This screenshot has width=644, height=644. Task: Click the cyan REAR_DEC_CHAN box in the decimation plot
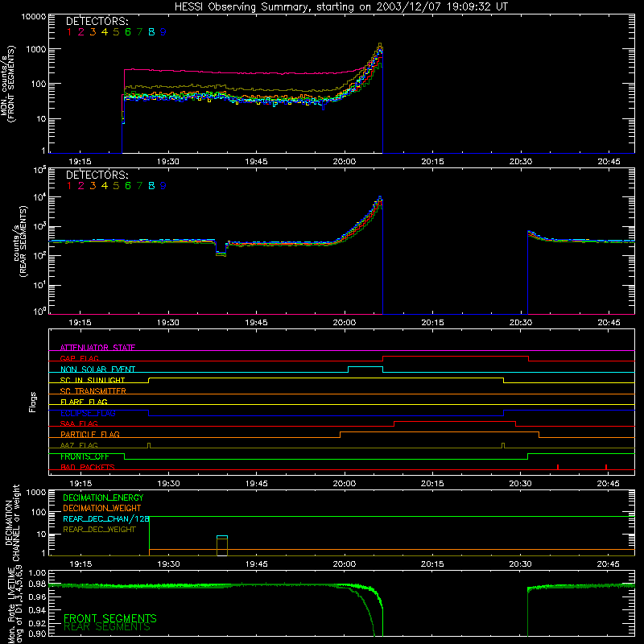(x=222, y=537)
